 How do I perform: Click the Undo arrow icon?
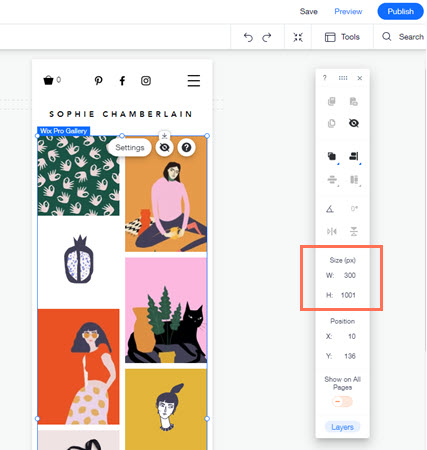coord(248,37)
